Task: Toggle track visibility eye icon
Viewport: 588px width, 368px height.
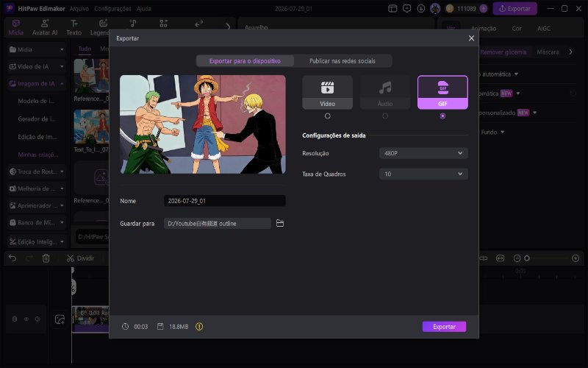Action: pyautogui.click(x=26, y=319)
